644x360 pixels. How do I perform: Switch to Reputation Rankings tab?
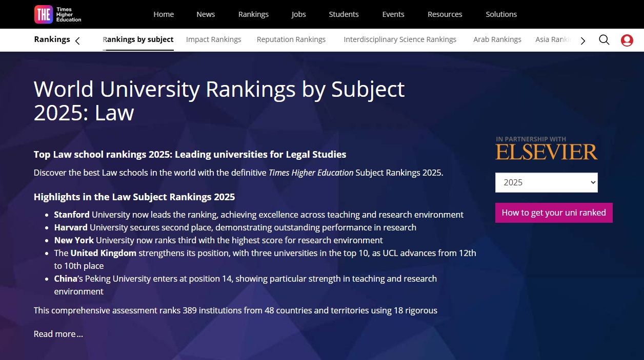291,39
